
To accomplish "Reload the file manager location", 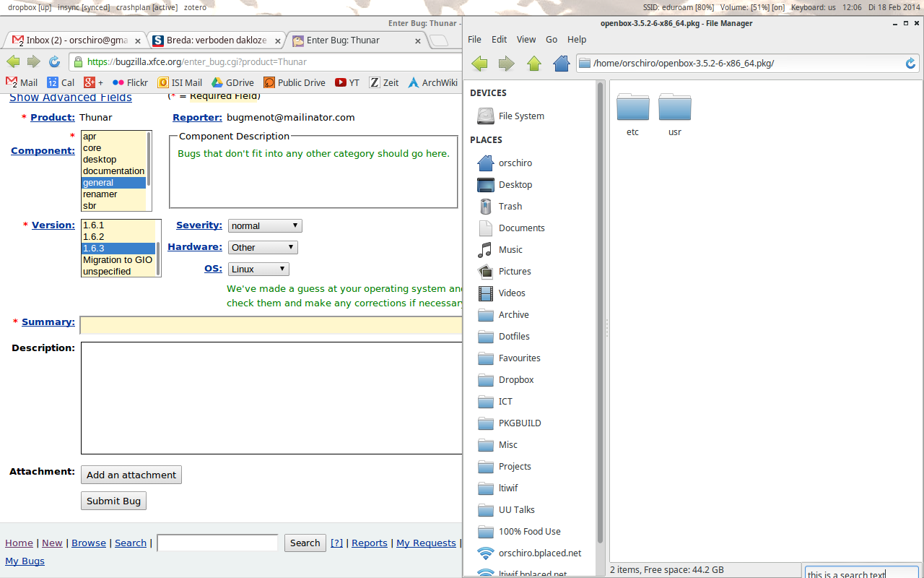I will [910, 64].
